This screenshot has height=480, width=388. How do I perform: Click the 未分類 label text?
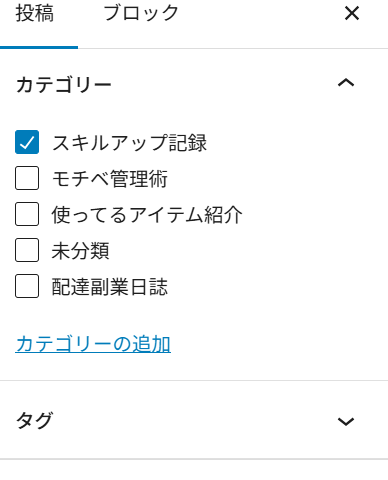pyautogui.click(x=80, y=251)
